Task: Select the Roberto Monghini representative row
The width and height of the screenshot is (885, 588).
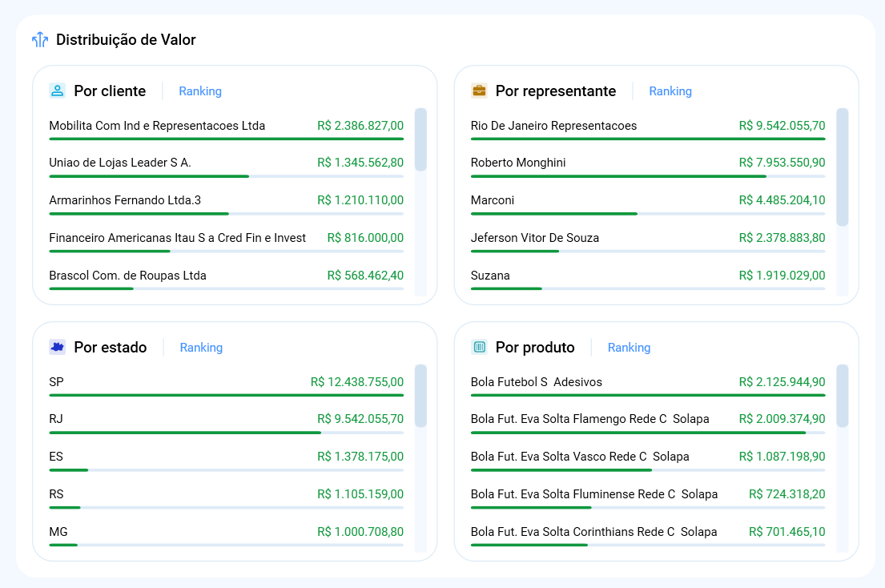Action: tap(518, 163)
